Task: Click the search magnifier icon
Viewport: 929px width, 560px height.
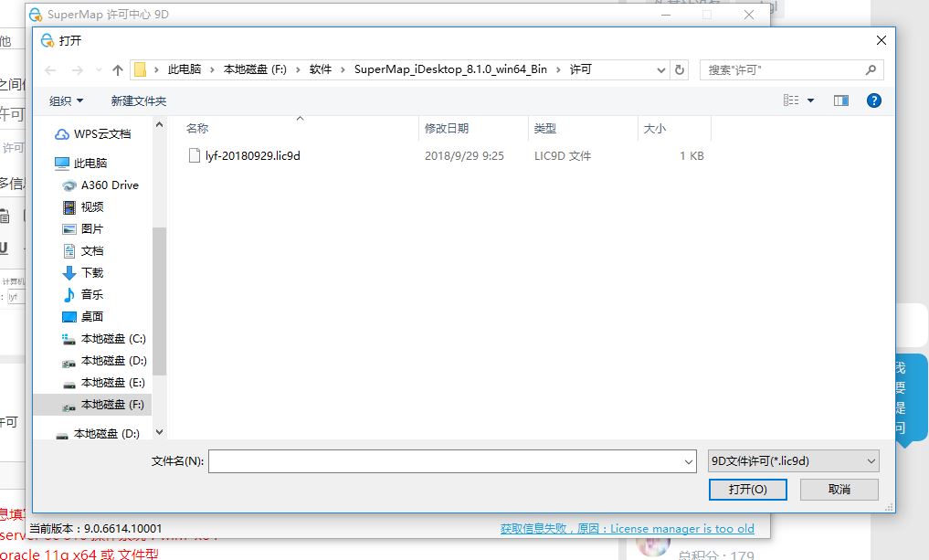Action: [871, 70]
